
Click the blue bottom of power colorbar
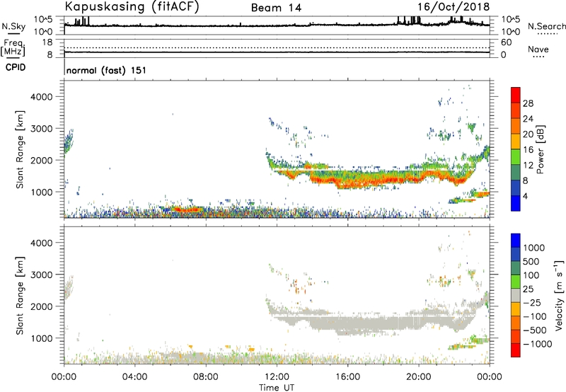516,203
